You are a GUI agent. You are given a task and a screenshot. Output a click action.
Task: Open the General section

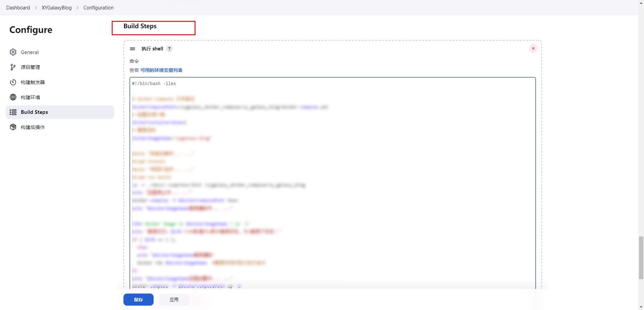click(x=30, y=52)
